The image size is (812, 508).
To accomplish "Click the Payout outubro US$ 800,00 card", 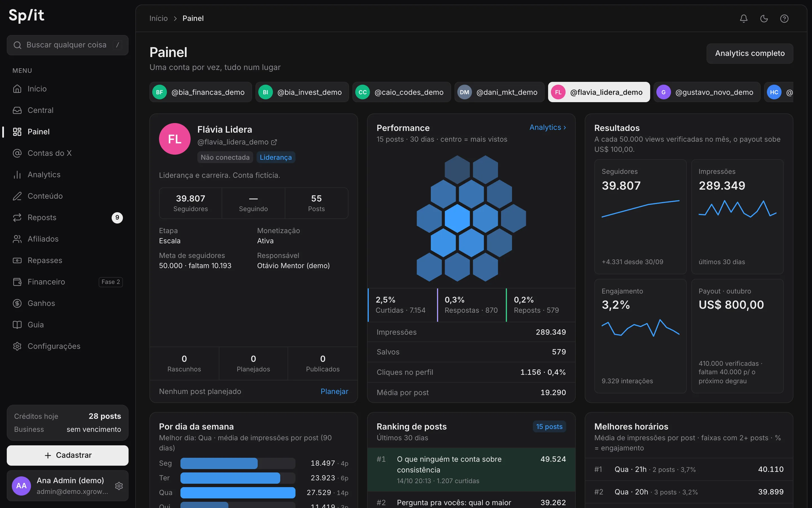I will (x=737, y=336).
